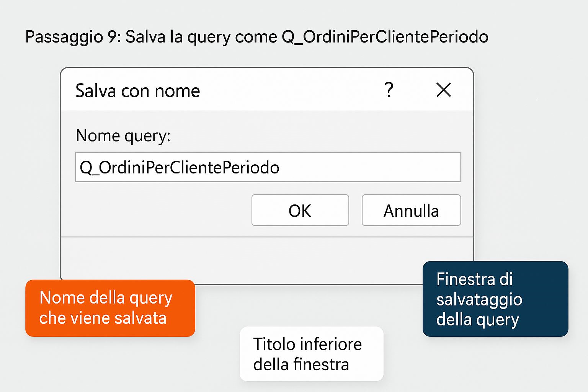The image size is (588, 392).
Task: Click title bar space between title and help
Action: pos(291,91)
